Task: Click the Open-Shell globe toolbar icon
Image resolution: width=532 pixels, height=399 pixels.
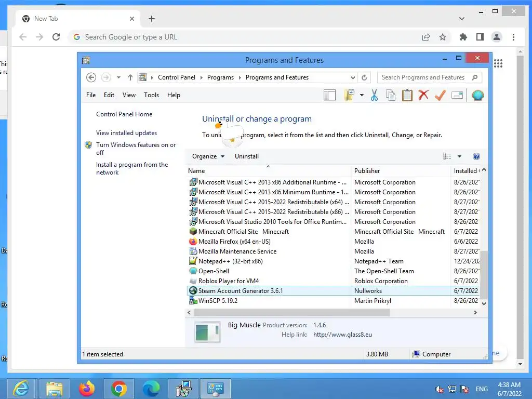Action: tap(477, 96)
